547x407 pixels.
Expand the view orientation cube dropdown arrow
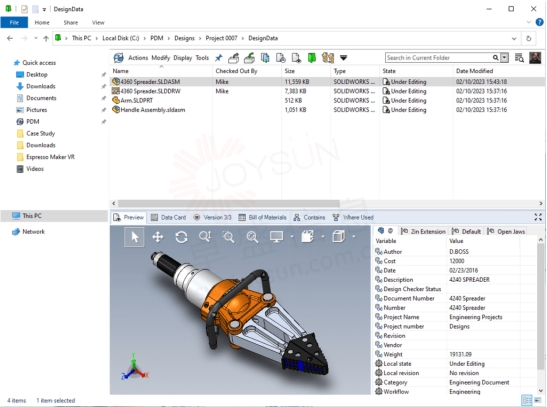[x=354, y=237]
